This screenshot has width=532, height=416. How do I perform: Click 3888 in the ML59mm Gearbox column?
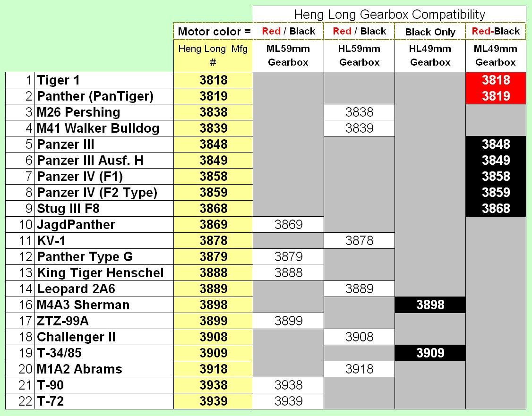(x=288, y=272)
